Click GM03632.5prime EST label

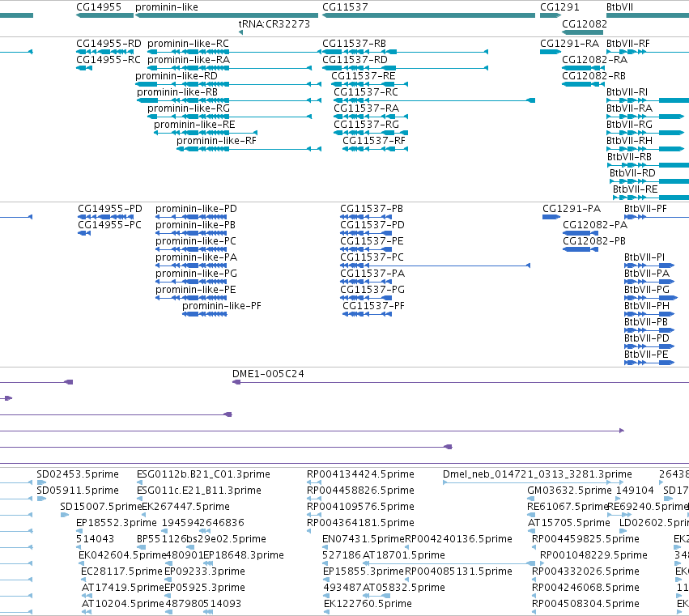(x=569, y=491)
